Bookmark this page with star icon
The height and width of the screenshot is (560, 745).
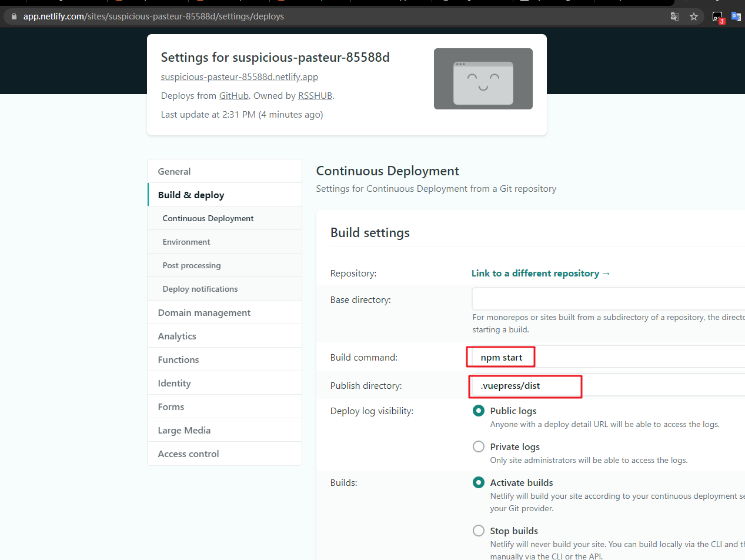click(694, 16)
